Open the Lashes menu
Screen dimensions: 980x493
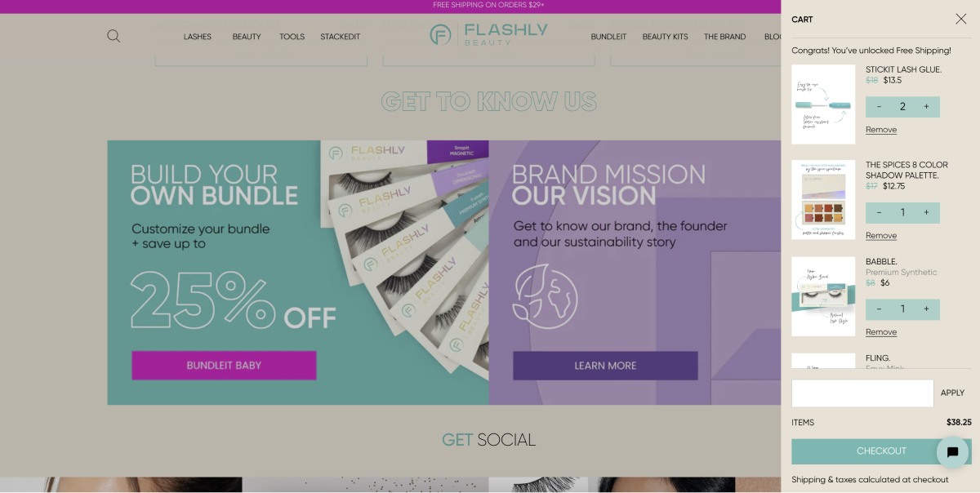198,37
